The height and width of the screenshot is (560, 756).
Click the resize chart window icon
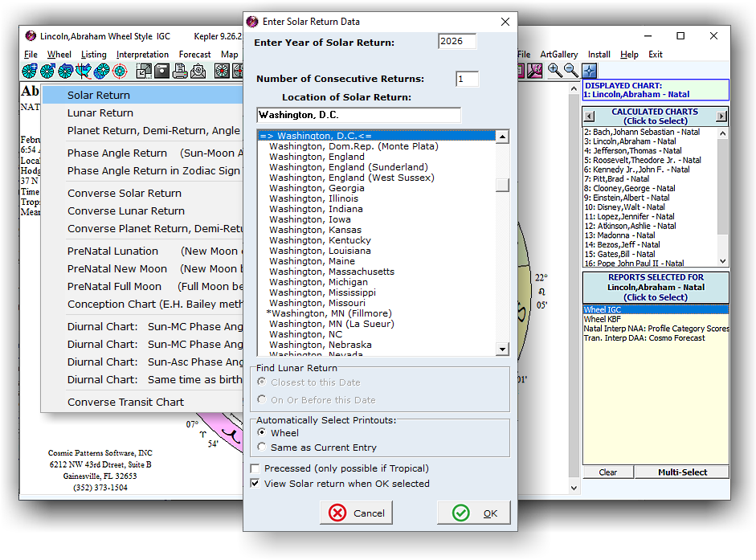(x=144, y=72)
